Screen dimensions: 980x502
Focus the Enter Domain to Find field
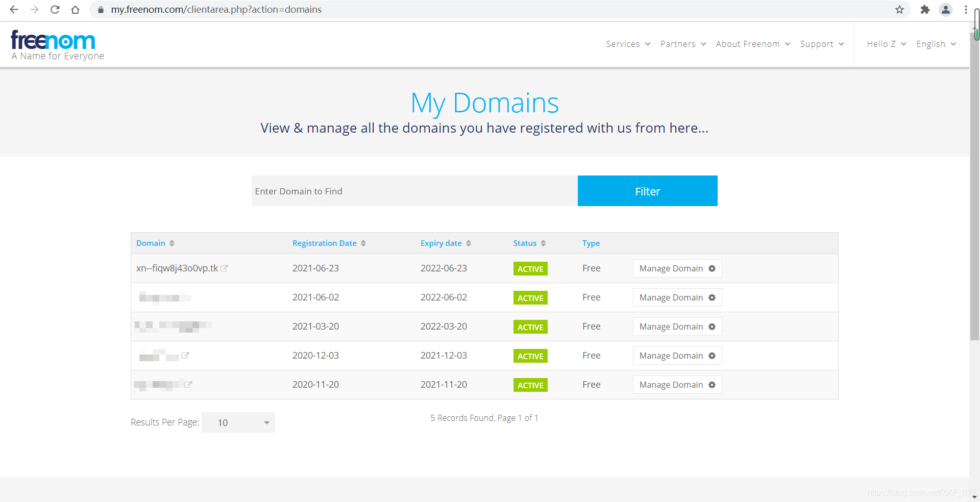414,191
